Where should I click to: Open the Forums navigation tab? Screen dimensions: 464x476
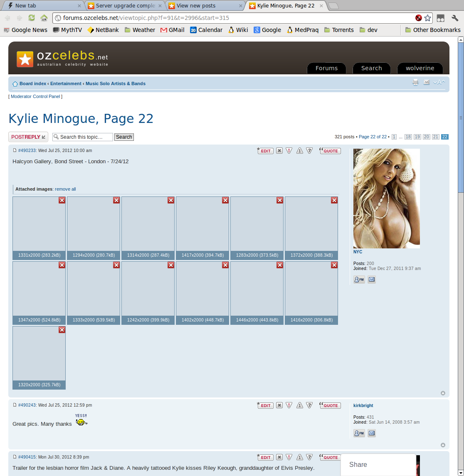326,68
